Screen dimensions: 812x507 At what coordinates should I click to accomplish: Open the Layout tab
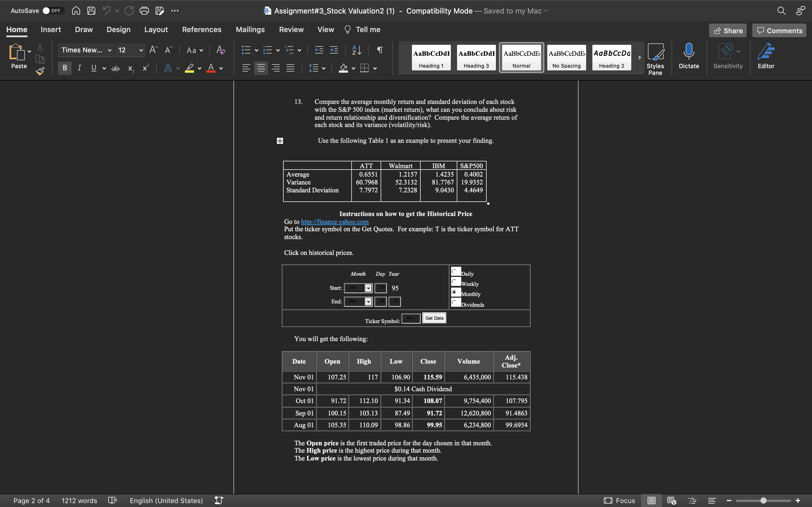click(156, 30)
